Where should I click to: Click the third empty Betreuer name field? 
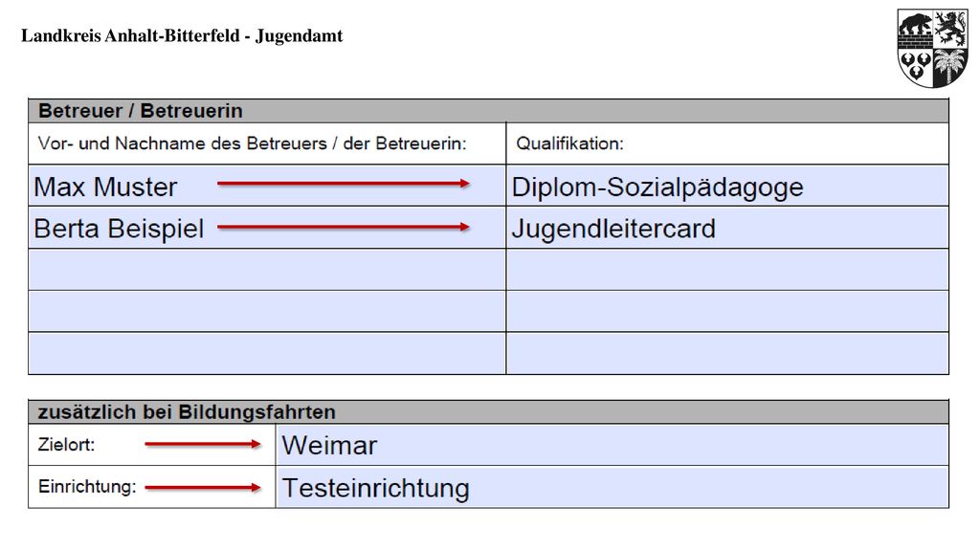267,270
